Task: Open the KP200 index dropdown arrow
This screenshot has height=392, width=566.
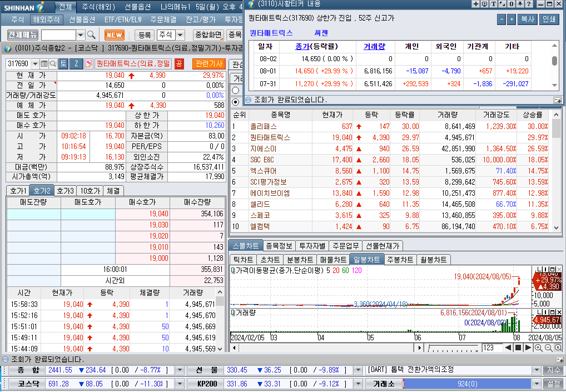Action: pyautogui.click(x=358, y=384)
